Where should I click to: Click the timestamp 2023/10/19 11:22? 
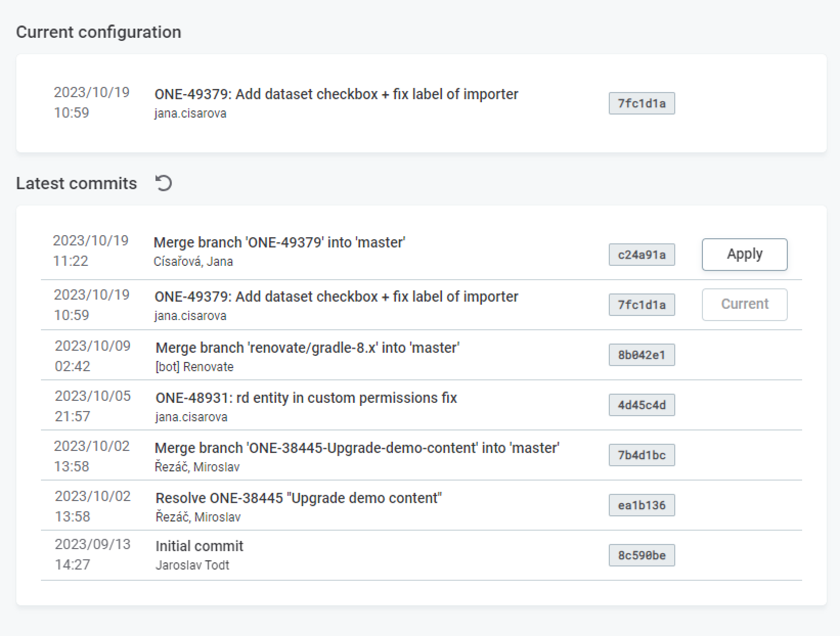coord(92,251)
